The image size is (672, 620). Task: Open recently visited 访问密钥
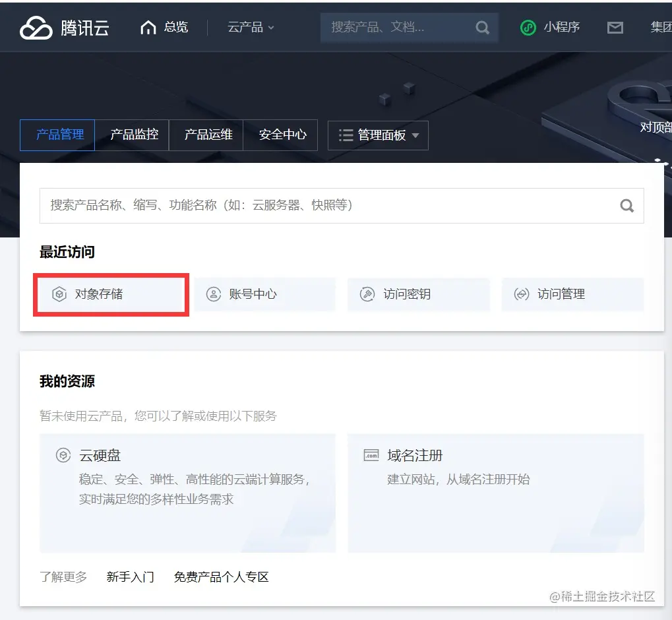coord(419,294)
